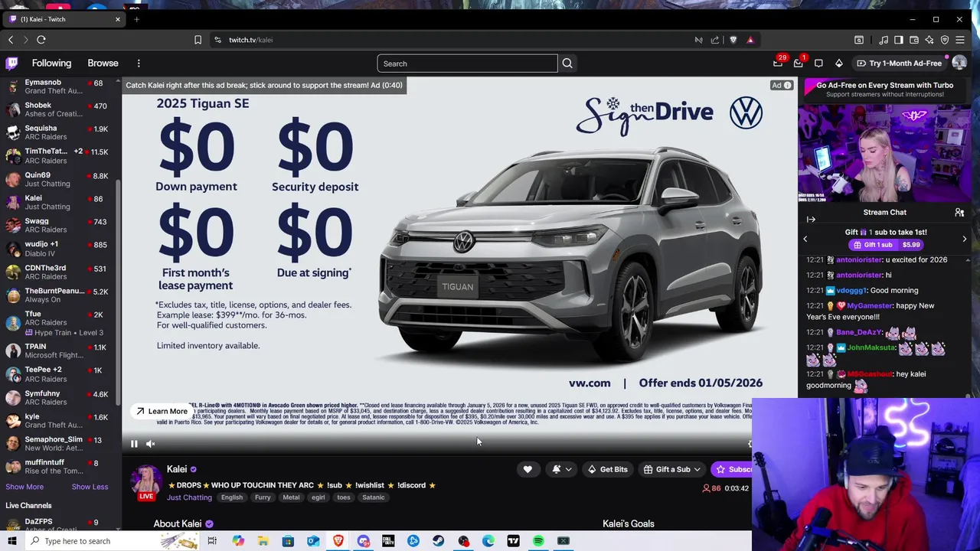Open the Ad info icon
The image size is (980, 551).
787,86
